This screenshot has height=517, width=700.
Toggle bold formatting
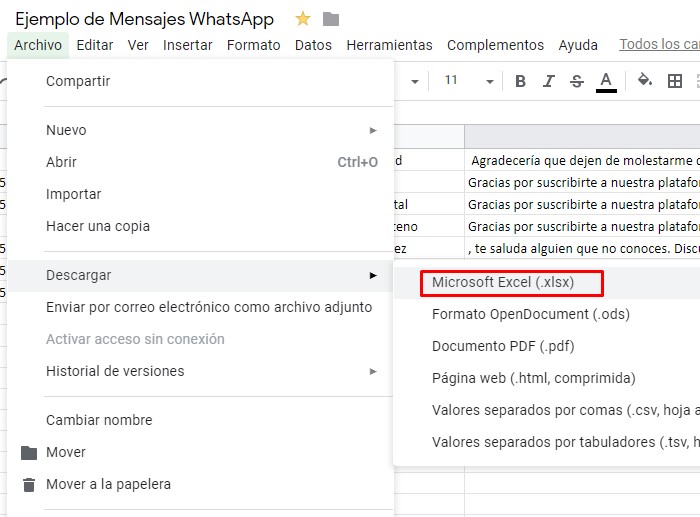[520, 81]
